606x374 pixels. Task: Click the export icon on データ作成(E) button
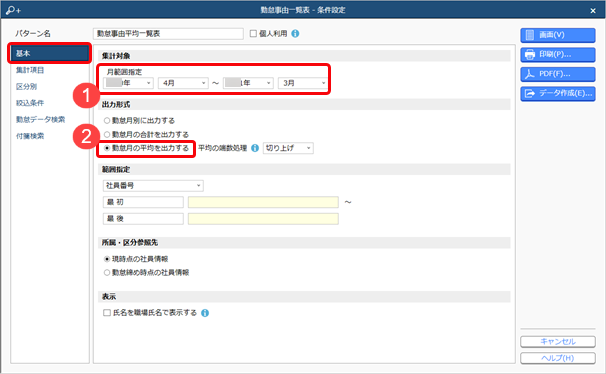pos(530,94)
